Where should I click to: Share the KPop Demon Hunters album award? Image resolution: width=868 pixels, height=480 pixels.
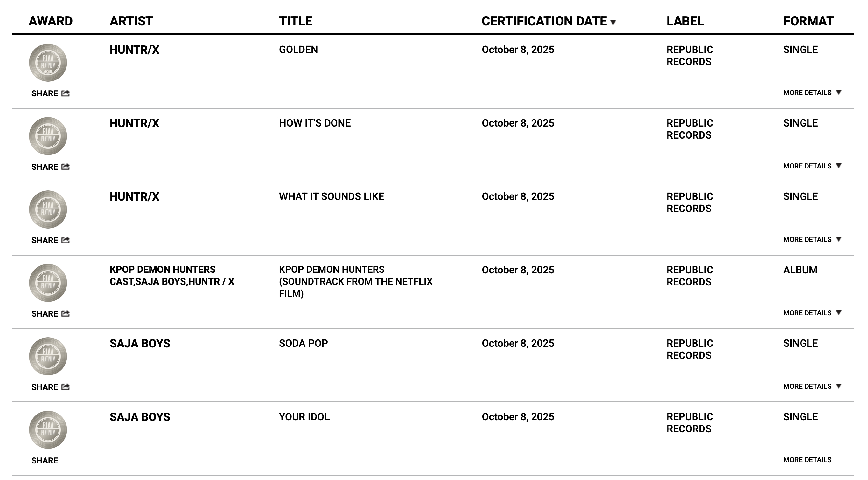click(x=65, y=313)
